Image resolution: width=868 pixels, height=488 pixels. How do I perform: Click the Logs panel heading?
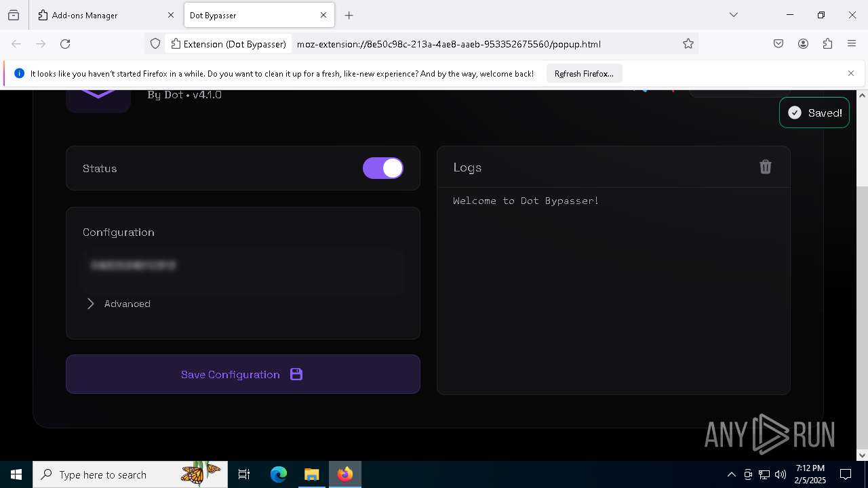pos(467,167)
